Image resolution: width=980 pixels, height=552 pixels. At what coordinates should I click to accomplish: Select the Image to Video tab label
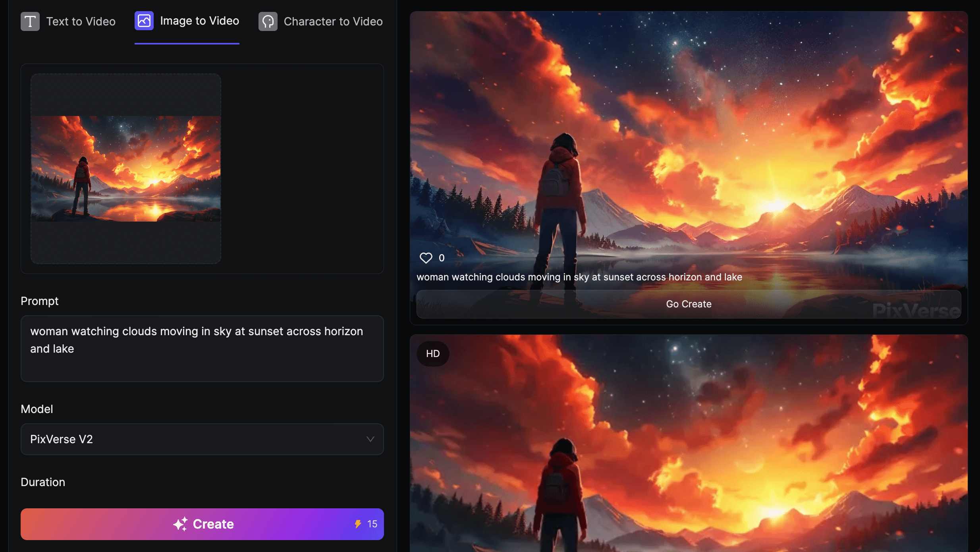pos(199,21)
